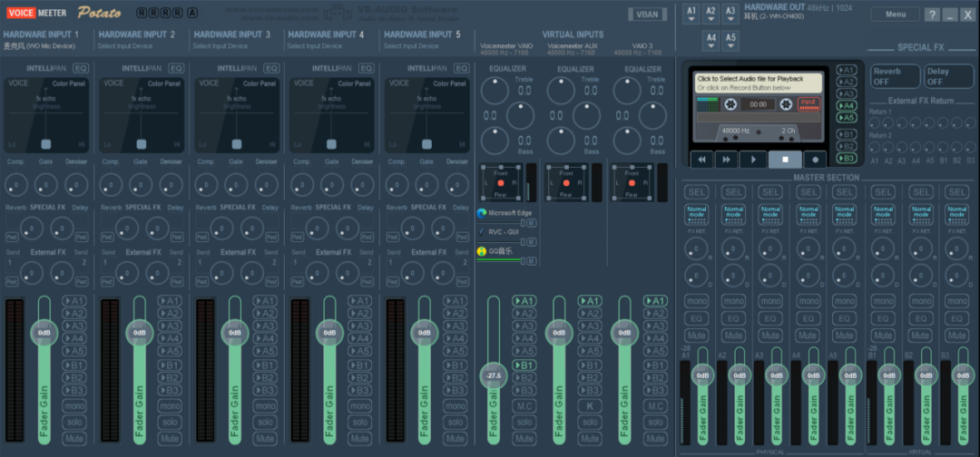
Task: Open EQ on Hardware Input 1 Intellipan
Action: point(82,68)
